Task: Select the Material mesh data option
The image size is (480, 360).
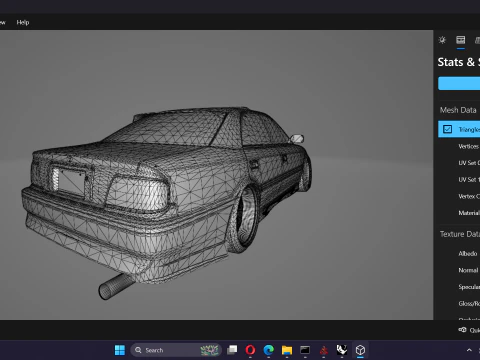Action: [469, 213]
